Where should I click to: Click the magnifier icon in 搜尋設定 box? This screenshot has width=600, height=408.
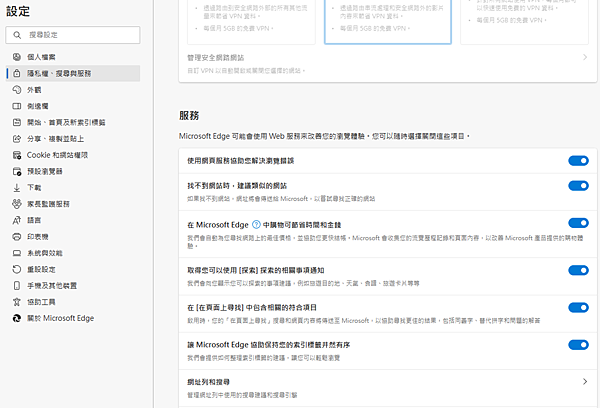tap(17, 35)
